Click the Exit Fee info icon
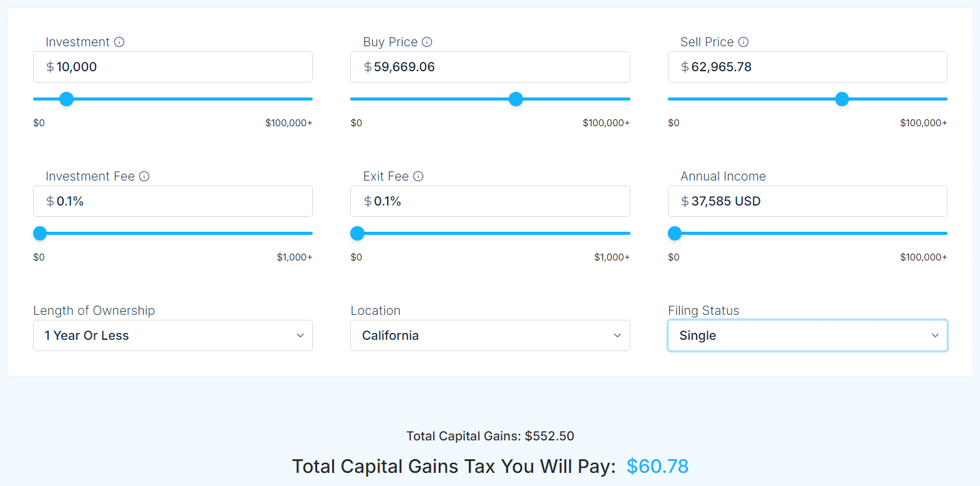 tap(418, 176)
